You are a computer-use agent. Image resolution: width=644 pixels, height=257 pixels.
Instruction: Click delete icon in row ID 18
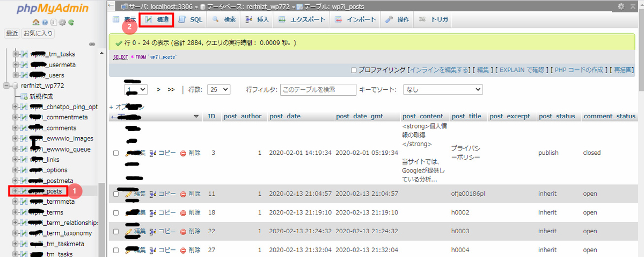pos(183,212)
